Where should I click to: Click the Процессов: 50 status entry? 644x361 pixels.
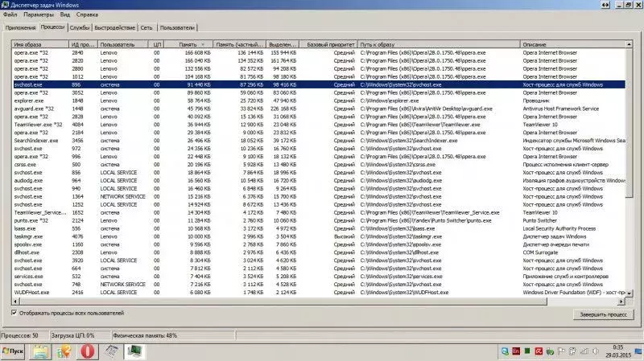pos(19,335)
